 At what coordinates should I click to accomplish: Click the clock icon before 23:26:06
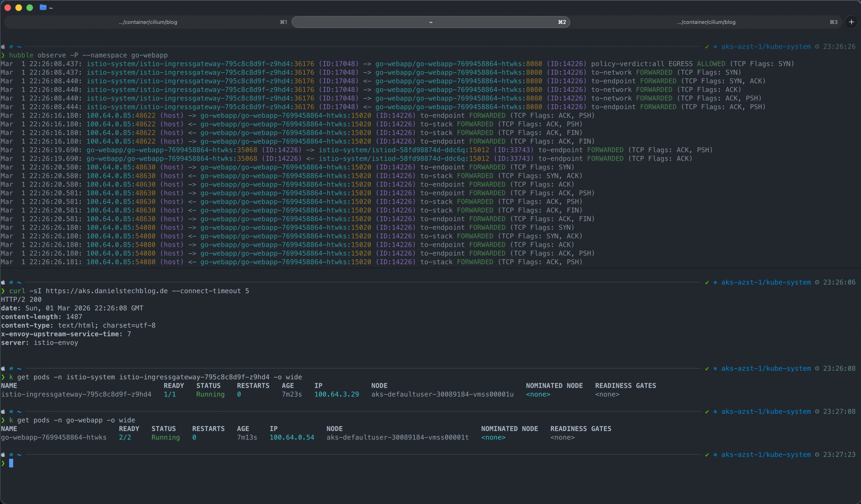[x=817, y=282]
